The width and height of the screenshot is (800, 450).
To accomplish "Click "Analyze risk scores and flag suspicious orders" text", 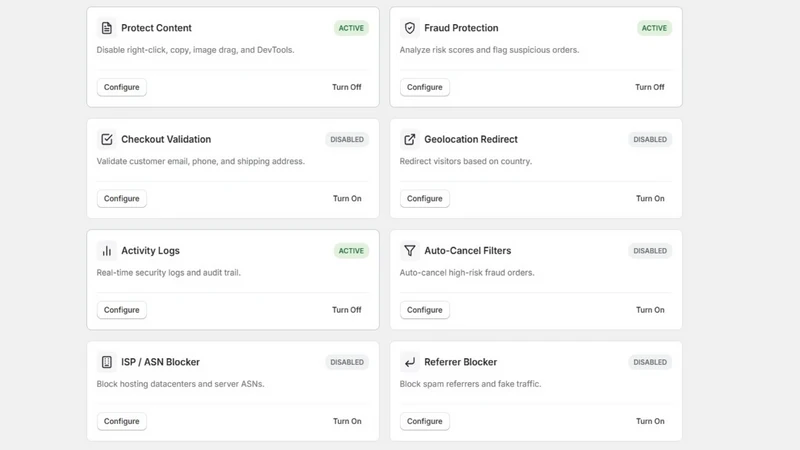I will [489, 50].
